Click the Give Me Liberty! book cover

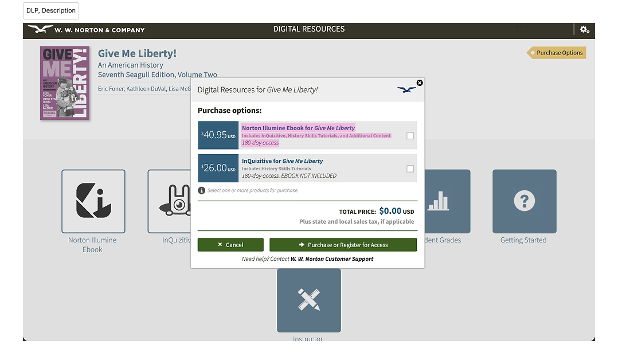(65, 83)
